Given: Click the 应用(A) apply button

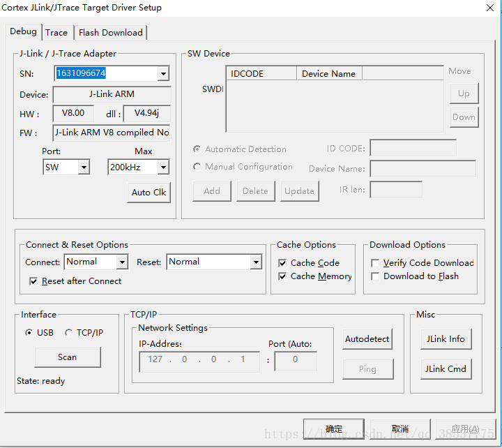Looking at the screenshot, I should [x=466, y=428].
